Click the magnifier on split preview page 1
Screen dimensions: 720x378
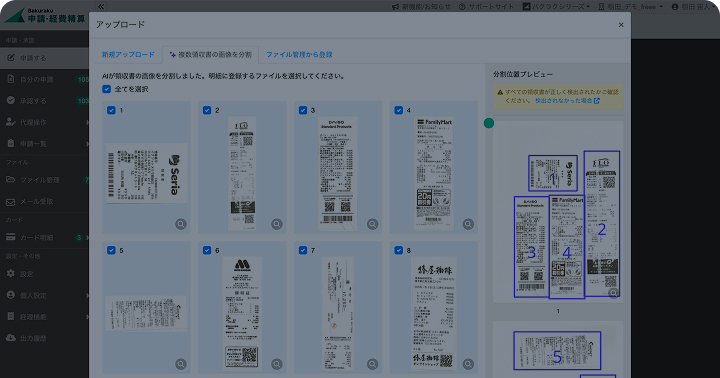coord(613,293)
